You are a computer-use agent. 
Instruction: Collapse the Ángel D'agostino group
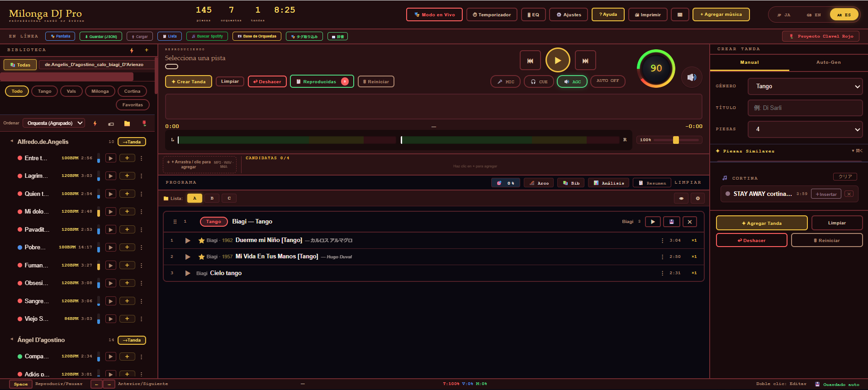point(12,340)
